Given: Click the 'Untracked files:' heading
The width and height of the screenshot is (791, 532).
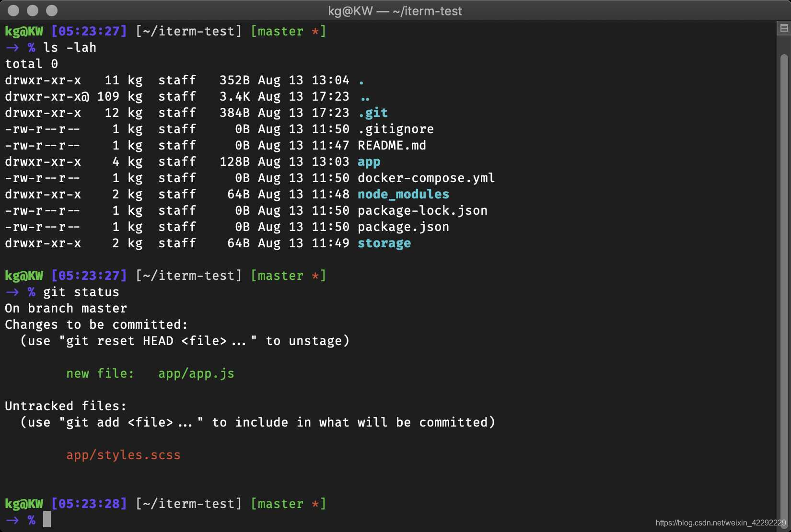Looking at the screenshot, I should (x=66, y=406).
